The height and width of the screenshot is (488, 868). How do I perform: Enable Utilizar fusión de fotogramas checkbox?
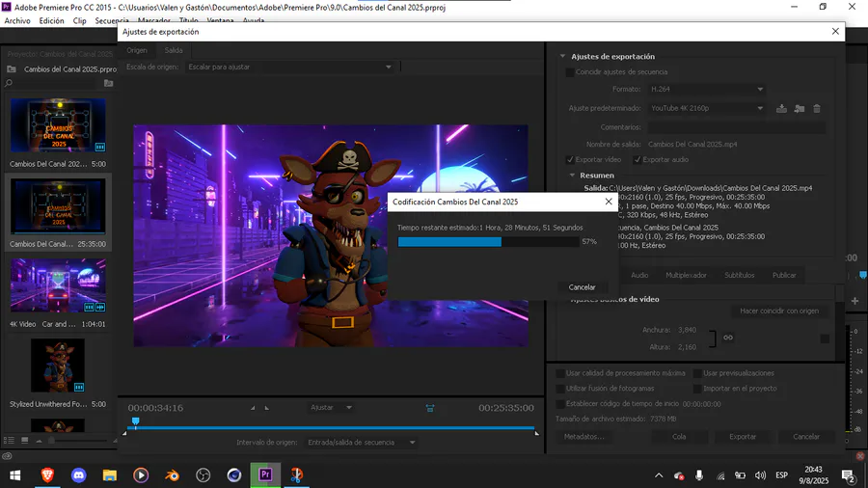click(x=560, y=389)
